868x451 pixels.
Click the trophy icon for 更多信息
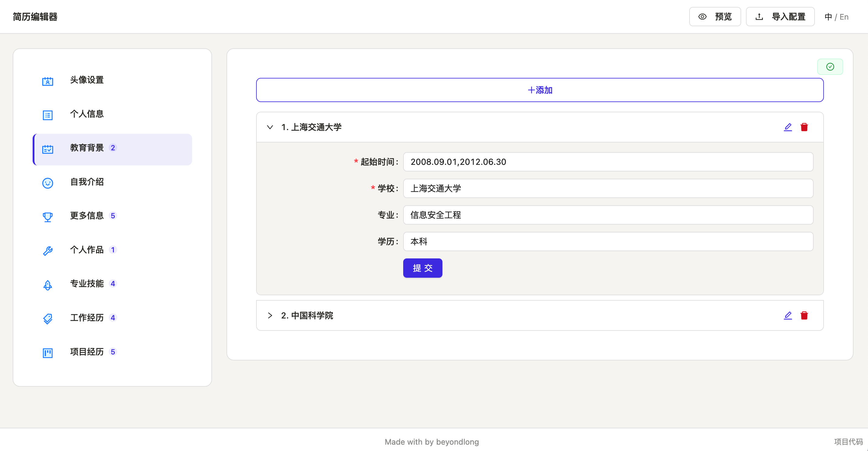[47, 217]
